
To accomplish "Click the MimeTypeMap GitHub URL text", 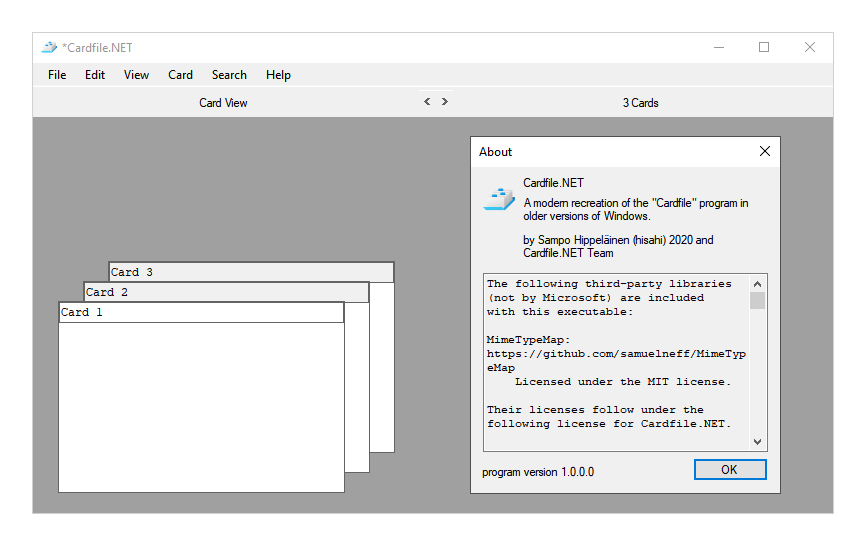I will [616, 361].
